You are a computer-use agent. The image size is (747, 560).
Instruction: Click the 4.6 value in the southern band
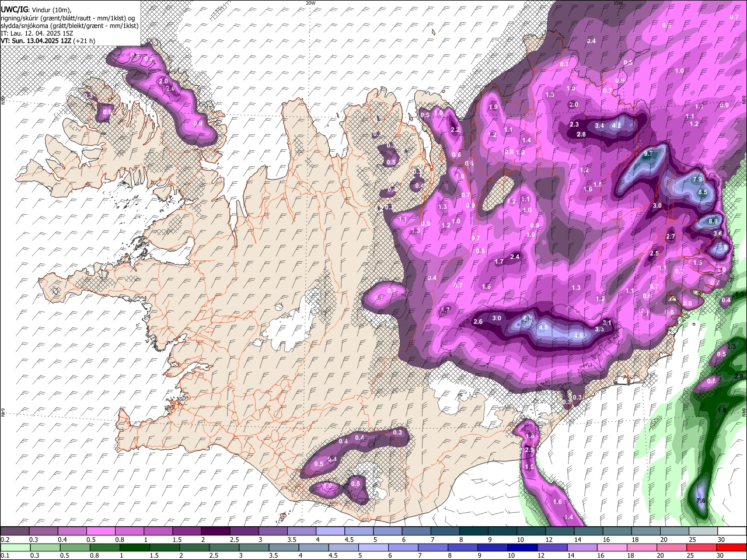[579, 336]
